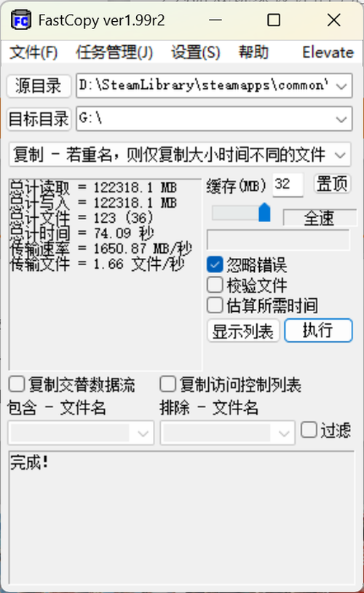Open the 复制 copy mode dropdown
The height and width of the screenshot is (593, 364).
tap(180, 154)
